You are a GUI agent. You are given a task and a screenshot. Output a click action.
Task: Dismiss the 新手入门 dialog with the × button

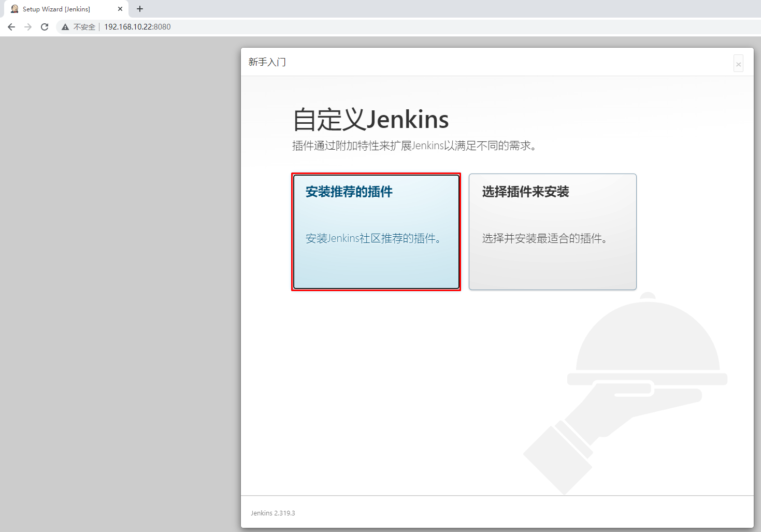[x=738, y=64]
